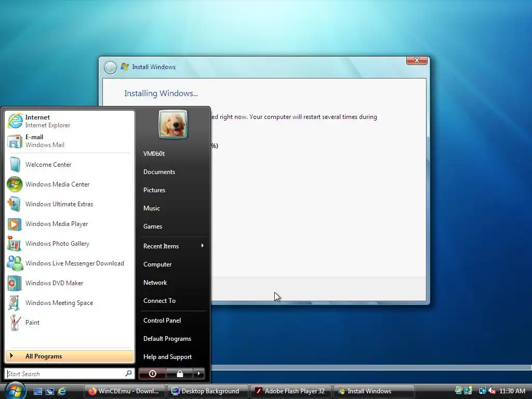Click Show Desktop quick launch icon
The width and height of the screenshot is (532, 399).
[37, 391]
